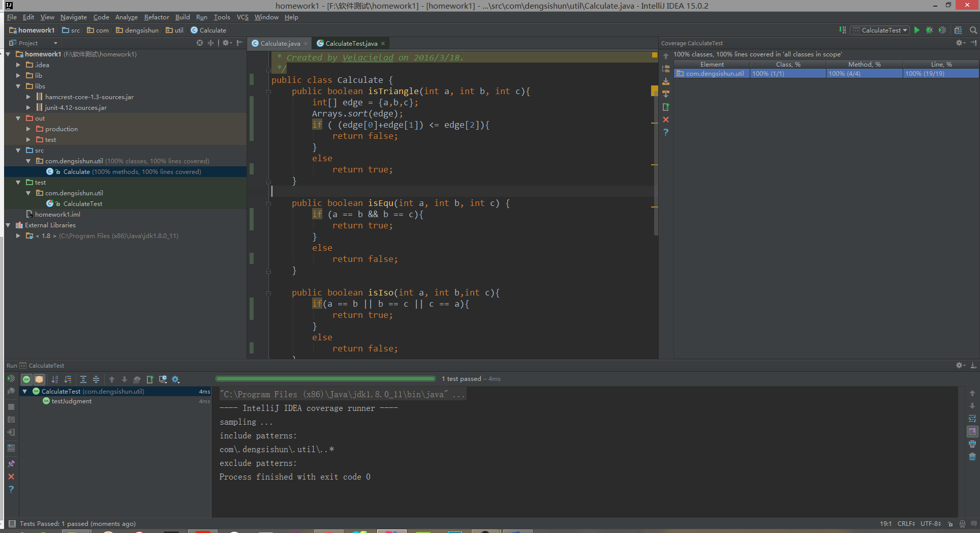This screenshot has width=980, height=533.
Task: Restore layout icon in Run sidebar
Action: pos(11,448)
